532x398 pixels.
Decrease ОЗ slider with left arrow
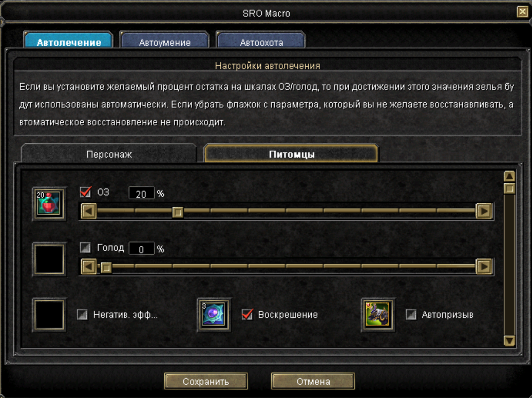tap(89, 211)
